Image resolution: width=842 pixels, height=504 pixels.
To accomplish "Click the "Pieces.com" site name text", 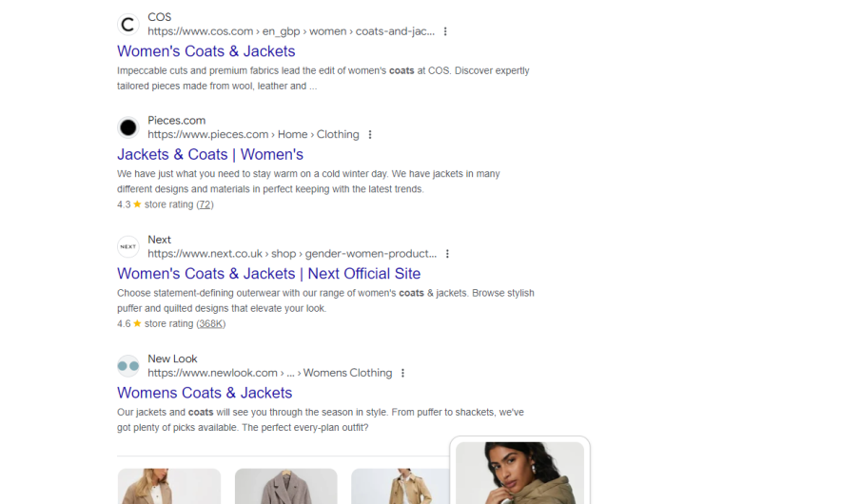I will (177, 120).
